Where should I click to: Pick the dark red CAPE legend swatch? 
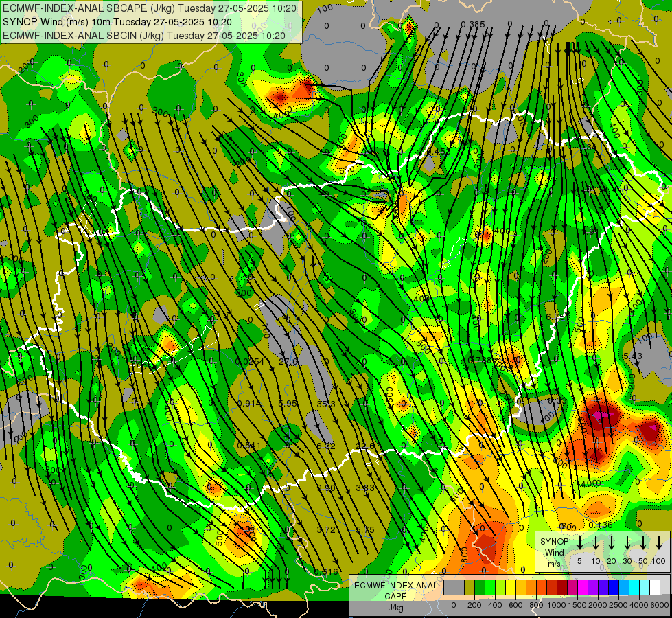coord(562,588)
